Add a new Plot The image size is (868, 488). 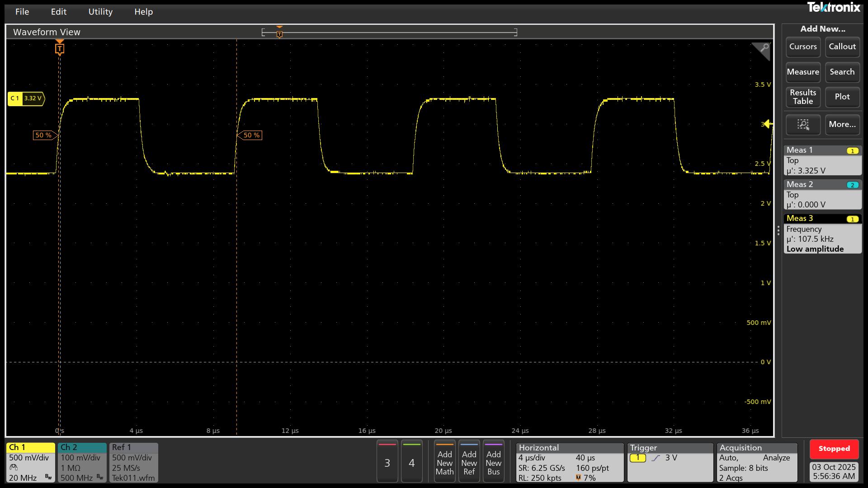842,97
